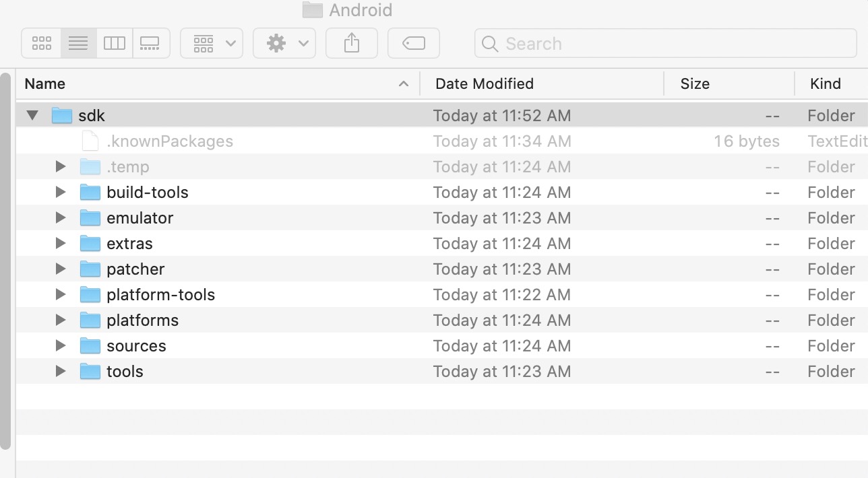Expand the emulator folder

[61, 217]
